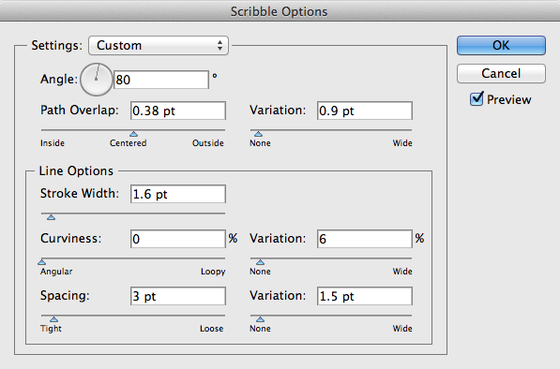Click the Curviness slider handle near Angular

pos(42,262)
